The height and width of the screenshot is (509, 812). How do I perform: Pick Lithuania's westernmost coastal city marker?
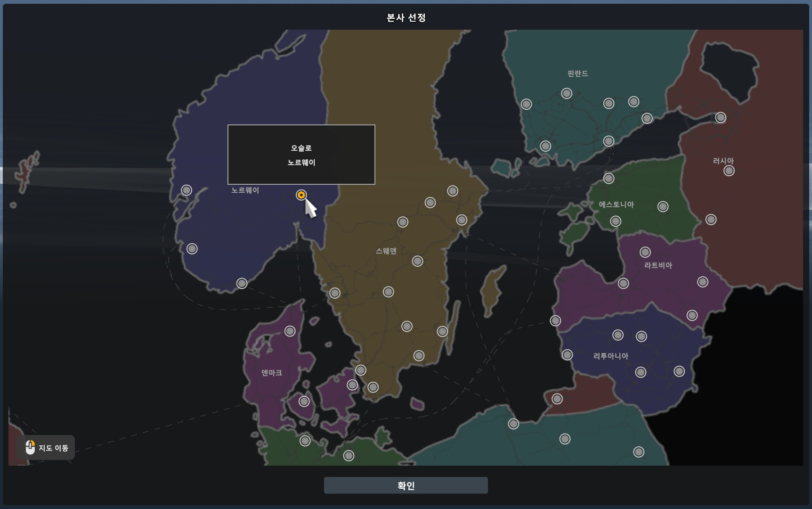point(567,354)
